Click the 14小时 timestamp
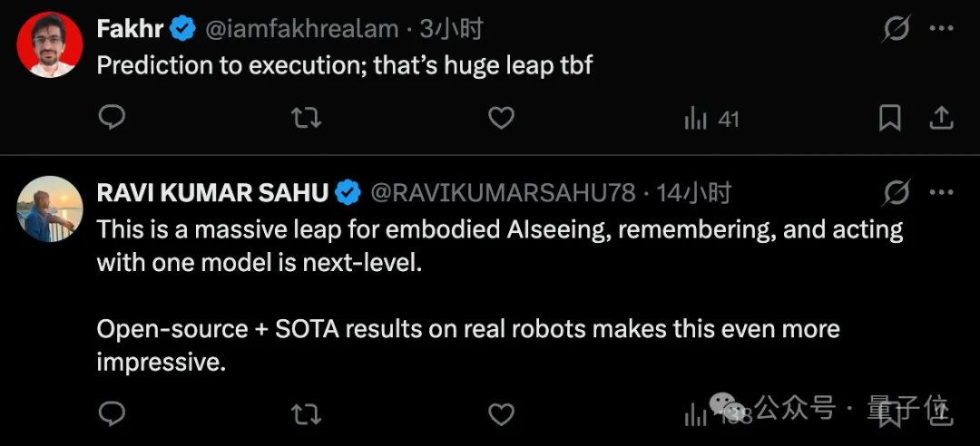Viewport: 980px width, 446px height. click(x=693, y=193)
